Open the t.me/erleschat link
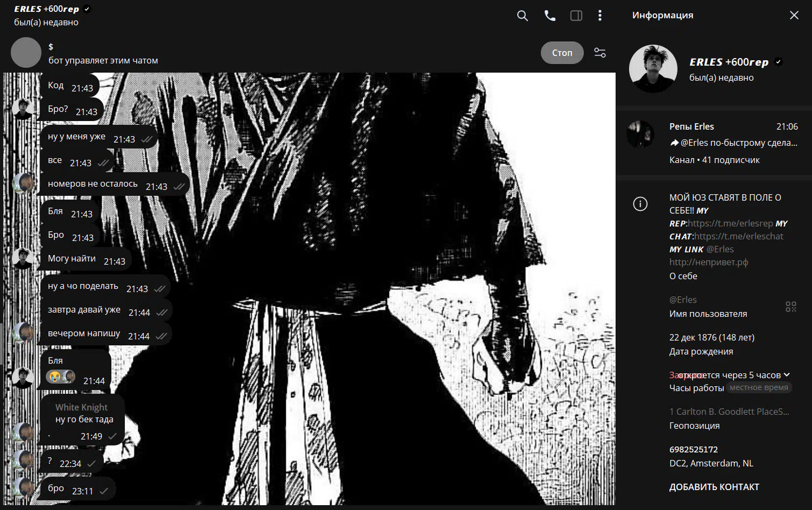Viewport: 812px width, 510px height. point(738,236)
